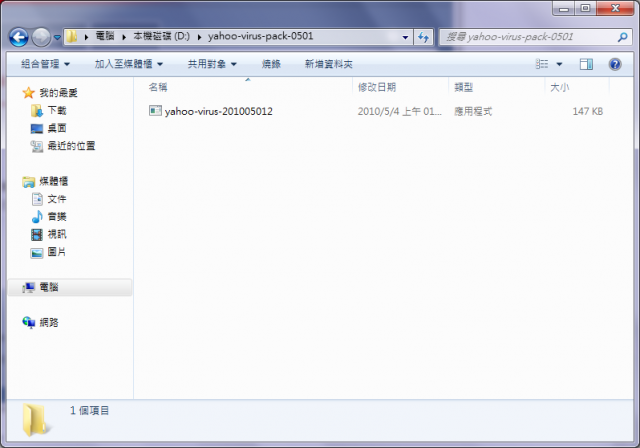This screenshot has height=448, width=640.
Task: Click date 2010/5/4 上午 01 cell
Action: click(x=399, y=111)
